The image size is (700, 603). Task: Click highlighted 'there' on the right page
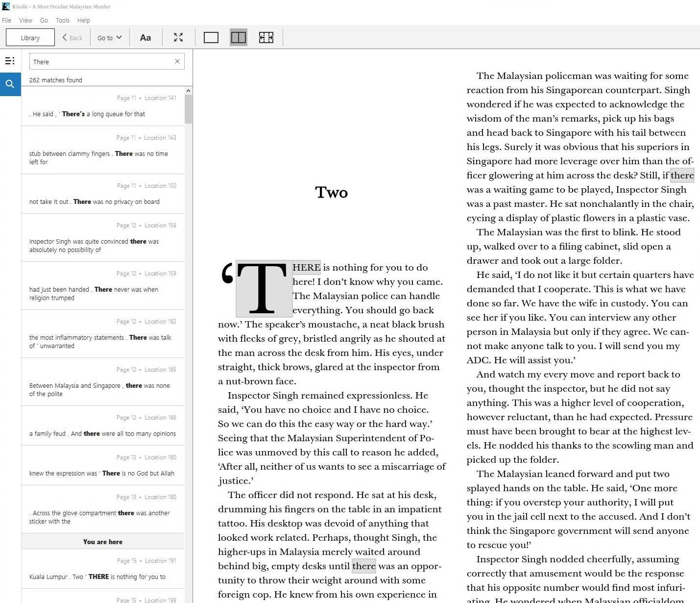[x=682, y=175]
